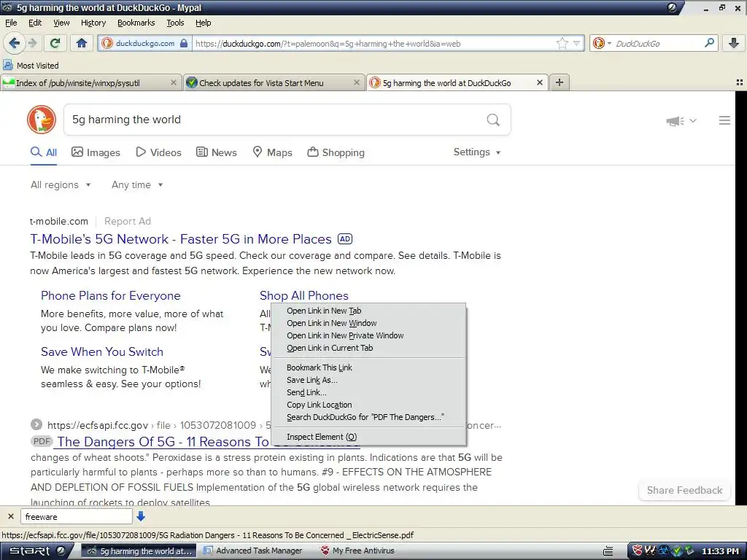
Task: Open the URL bar history dropdown arrow
Action: 576,43
